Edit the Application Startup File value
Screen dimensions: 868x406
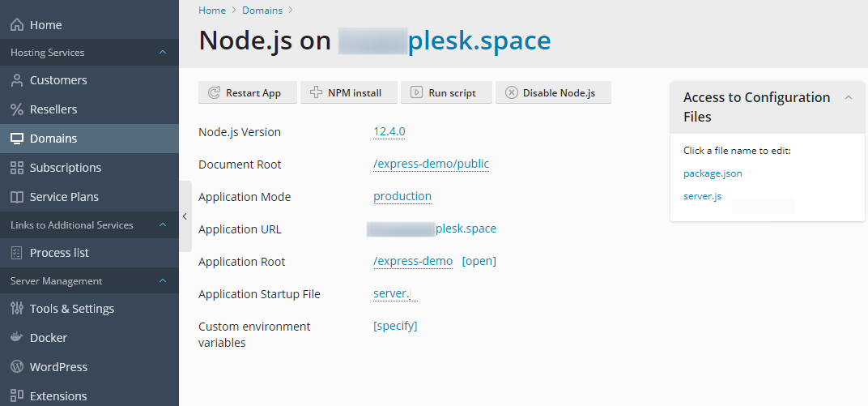pyautogui.click(x=395, y=293)
